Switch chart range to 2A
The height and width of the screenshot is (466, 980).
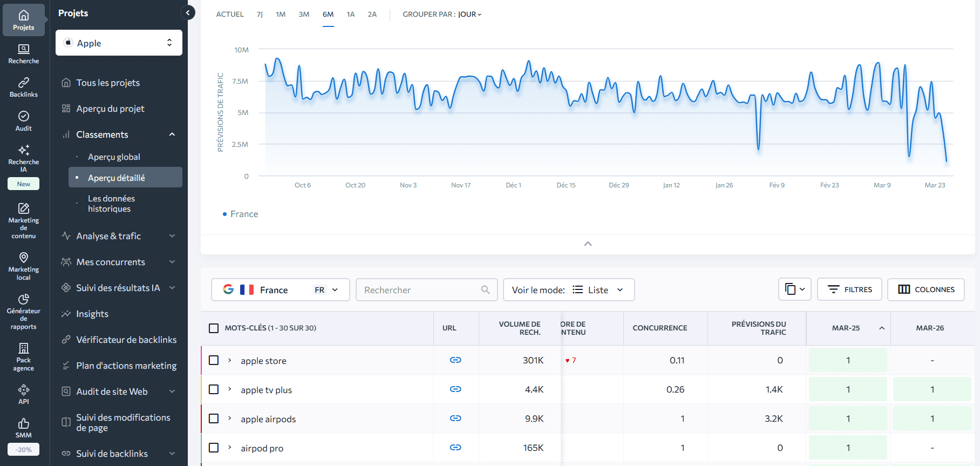tap(372, 14)
